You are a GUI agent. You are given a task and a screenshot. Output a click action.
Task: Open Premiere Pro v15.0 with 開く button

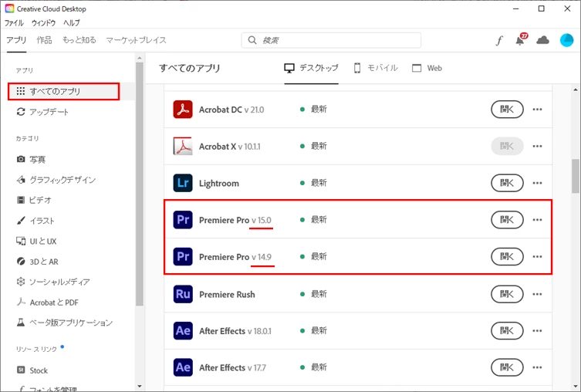(x=507, y=220)
